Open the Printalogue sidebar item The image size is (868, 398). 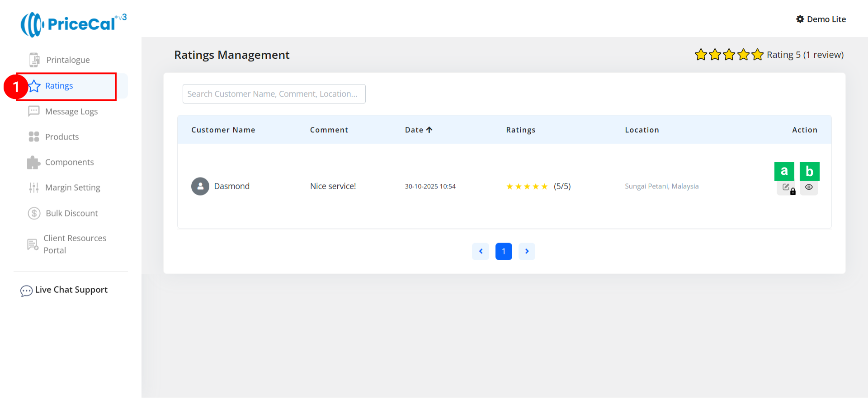coord(68,60)
